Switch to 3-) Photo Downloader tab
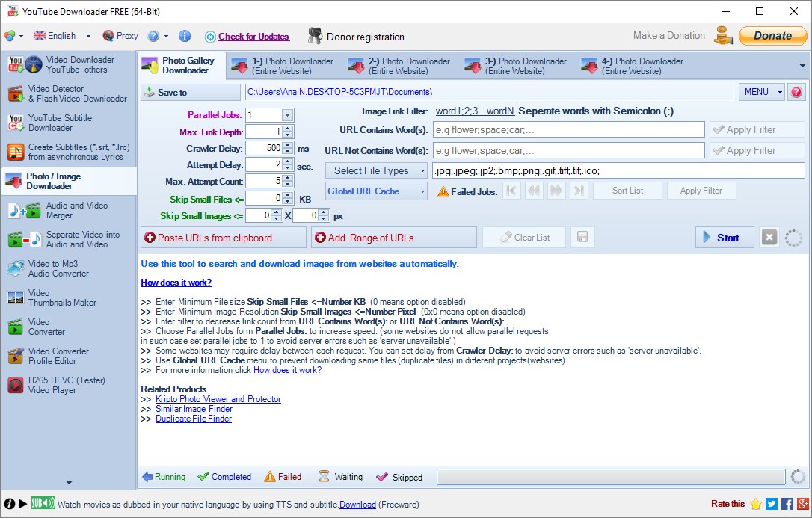 517,66
